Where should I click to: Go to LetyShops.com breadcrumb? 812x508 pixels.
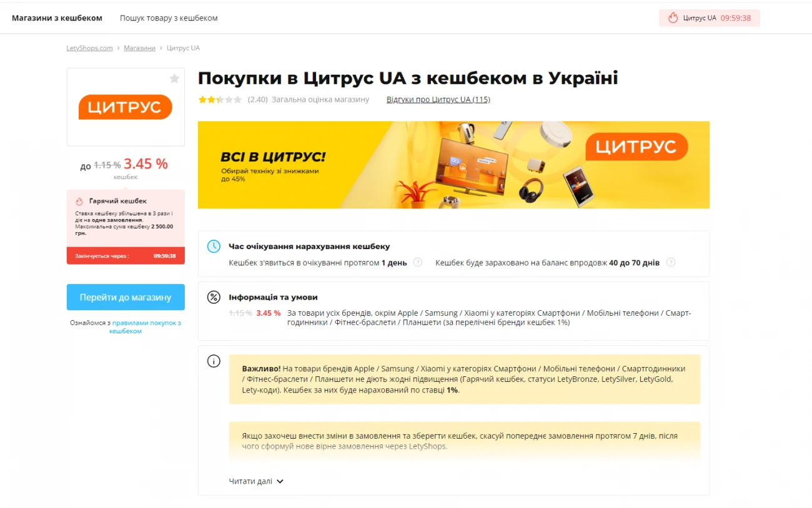[x=89, y=48]
